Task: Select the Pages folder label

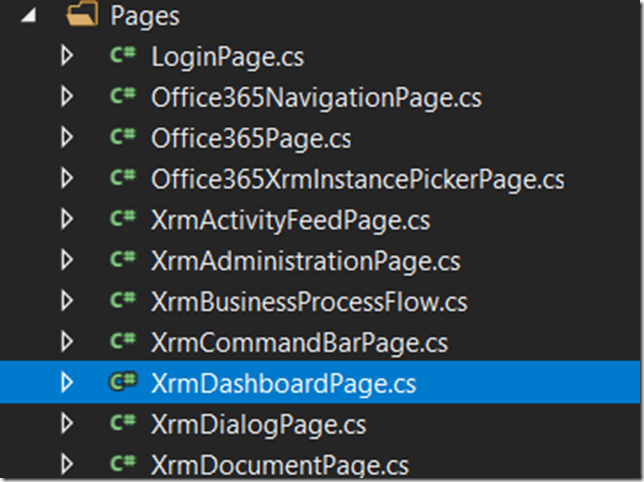Action: click(x=145, y=17)
